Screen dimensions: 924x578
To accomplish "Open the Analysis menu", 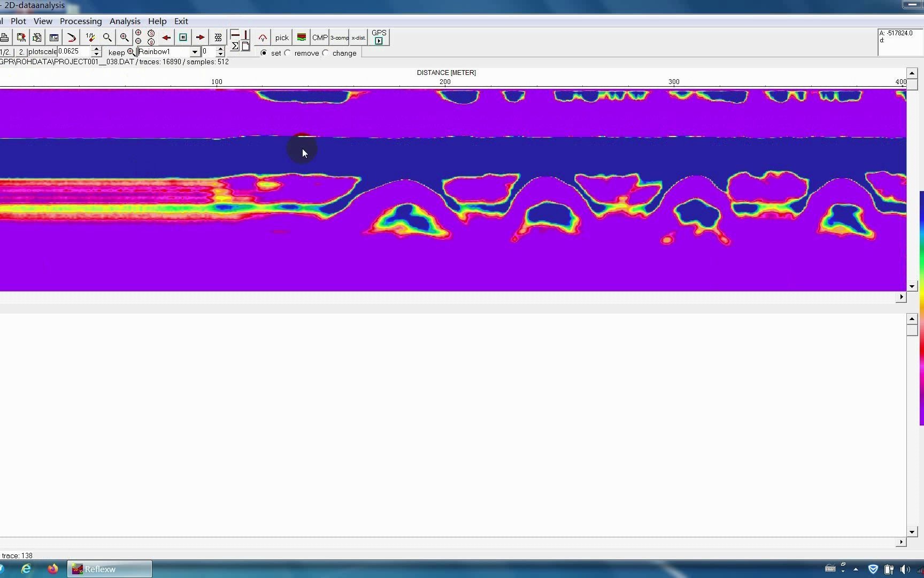I will tap(125, 21).
